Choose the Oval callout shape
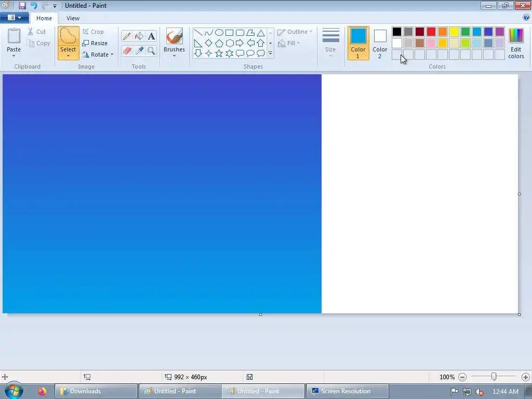532x399 pixels. [x=250, y=54]
